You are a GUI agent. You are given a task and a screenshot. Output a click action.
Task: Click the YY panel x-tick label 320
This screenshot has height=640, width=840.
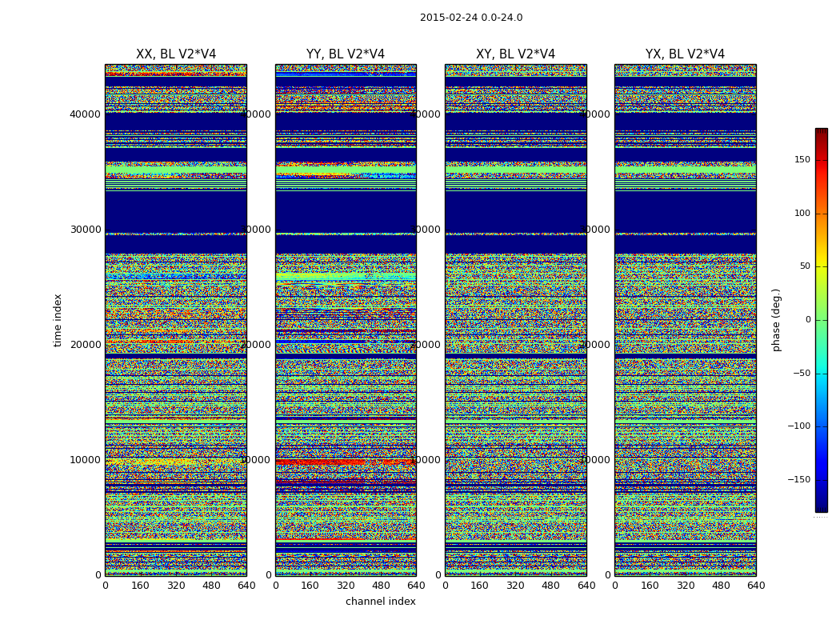346,586
